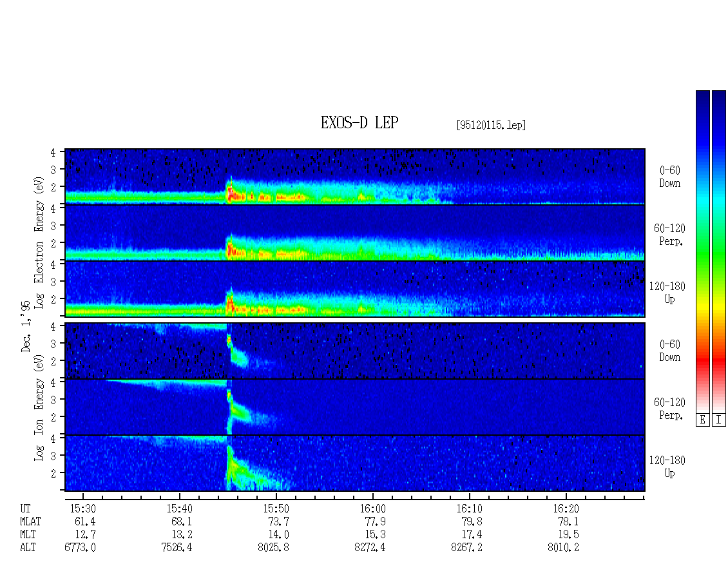Select the ALT value 7526.4
The height and width of the screenshot is (564, 728).
coord(177,548)
